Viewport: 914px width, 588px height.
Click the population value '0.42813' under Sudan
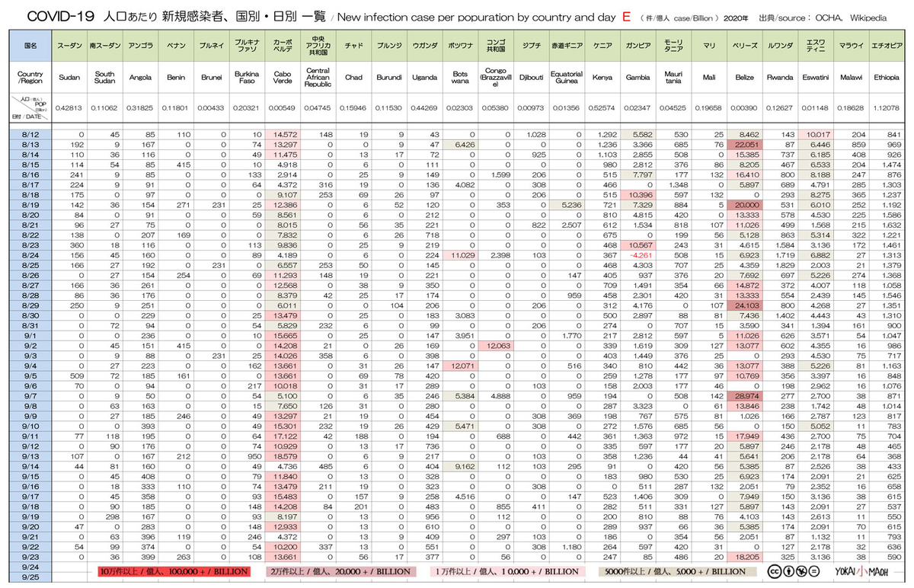69,107
